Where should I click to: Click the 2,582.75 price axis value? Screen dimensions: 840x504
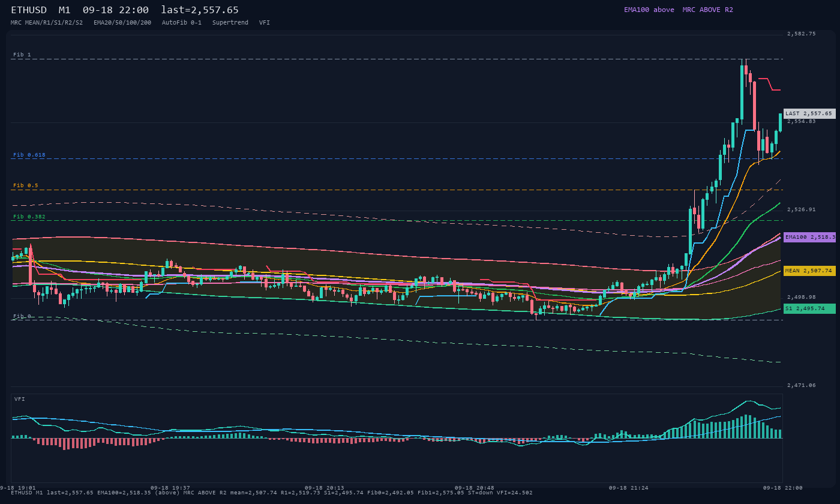click(x=802, y=34)
